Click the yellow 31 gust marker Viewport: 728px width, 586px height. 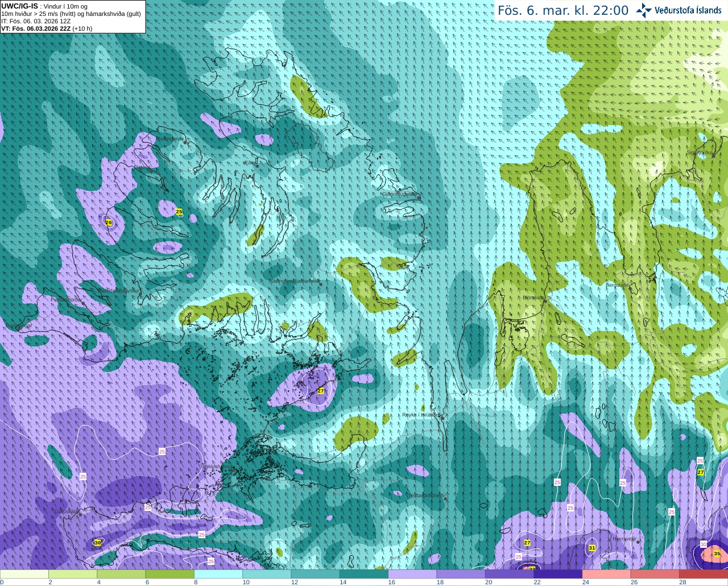coord(592,548)
